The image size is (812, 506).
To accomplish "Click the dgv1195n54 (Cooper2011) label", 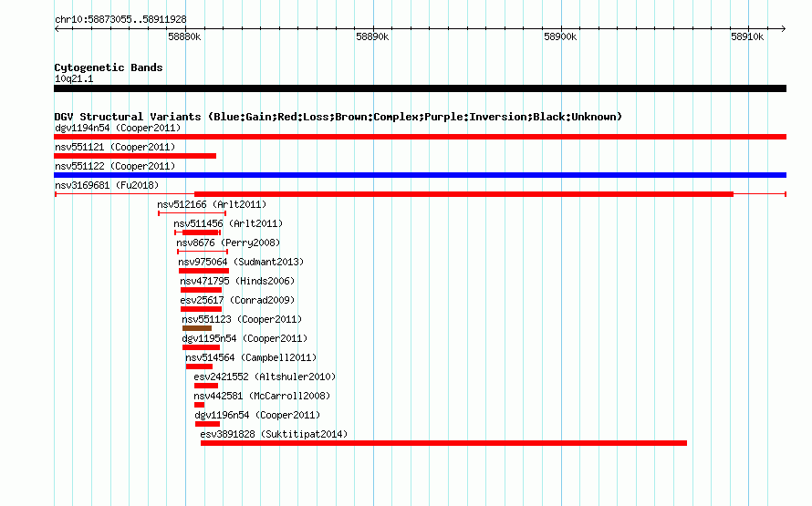I will (245, 338).
